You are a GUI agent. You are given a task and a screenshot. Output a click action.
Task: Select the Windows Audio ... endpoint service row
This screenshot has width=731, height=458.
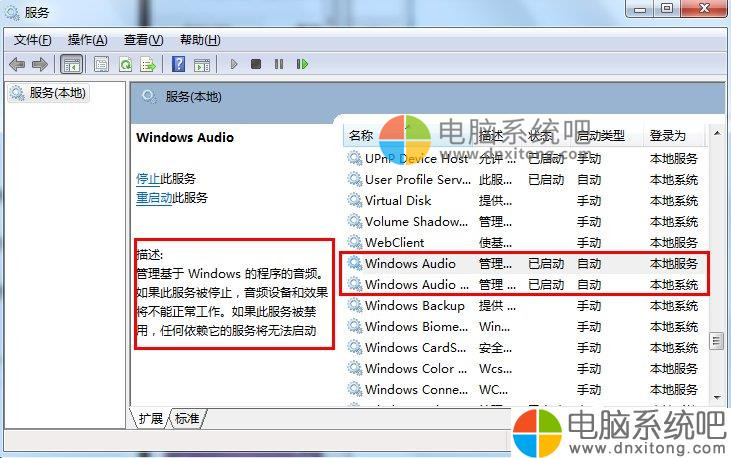[x=526, y=285]
